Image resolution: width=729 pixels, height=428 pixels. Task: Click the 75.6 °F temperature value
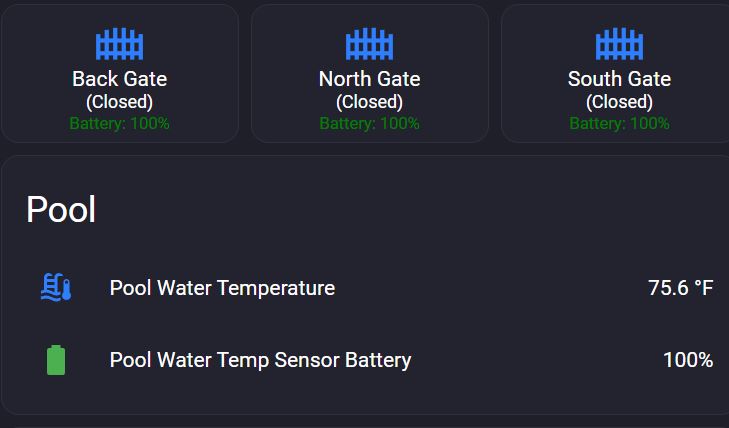[x=680, y=288]
